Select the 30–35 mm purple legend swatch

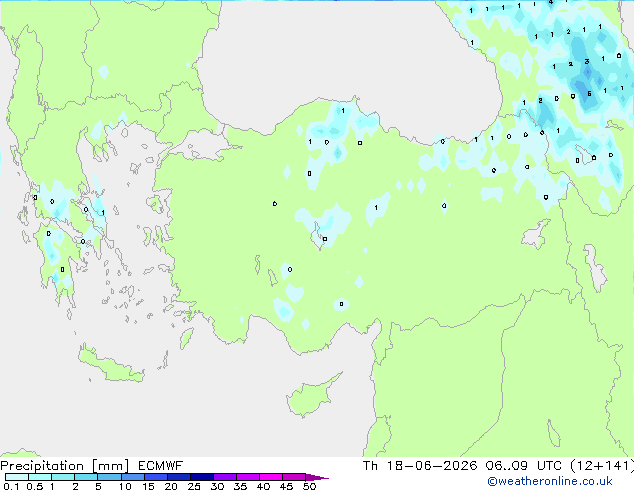(225, 477)
